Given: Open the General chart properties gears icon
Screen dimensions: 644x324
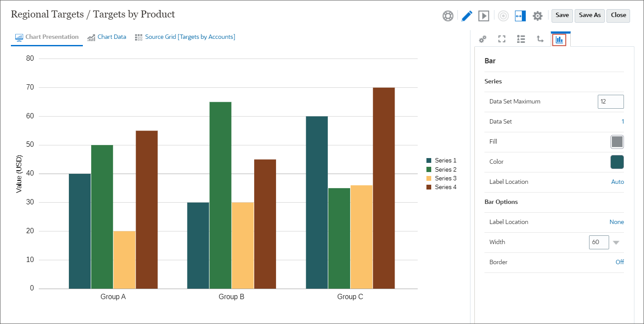Looking at the screenshot, I should tap(482, 39).
